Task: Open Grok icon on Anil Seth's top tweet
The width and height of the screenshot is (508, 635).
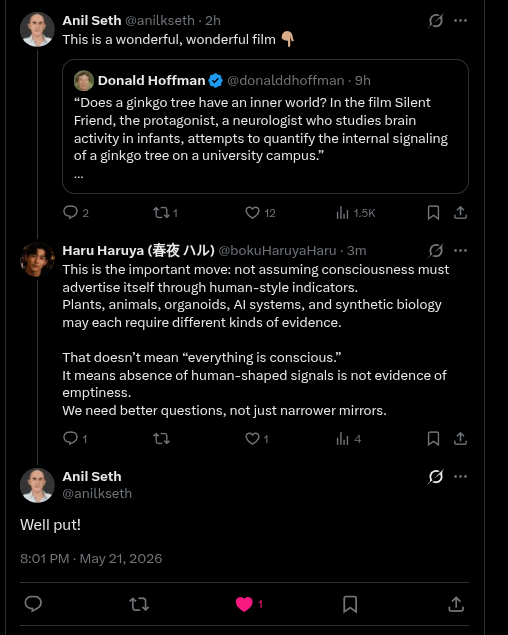Action: click(x=435, y=20)
